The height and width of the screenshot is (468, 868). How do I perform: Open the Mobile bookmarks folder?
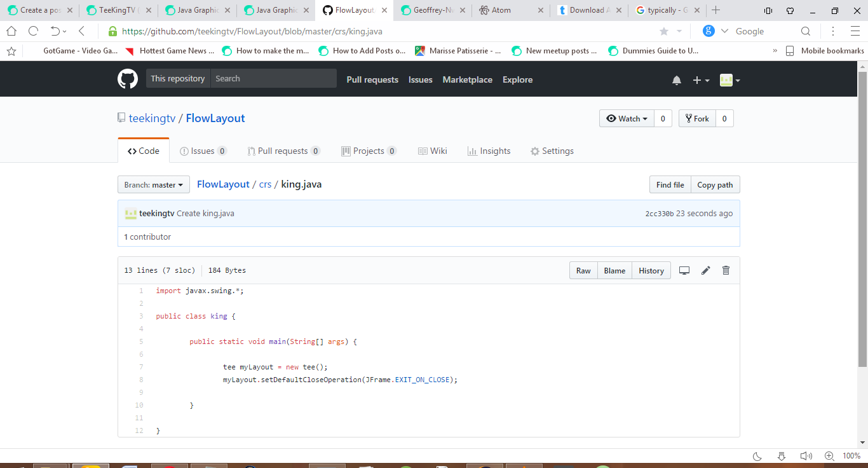[x=825, y=51]
